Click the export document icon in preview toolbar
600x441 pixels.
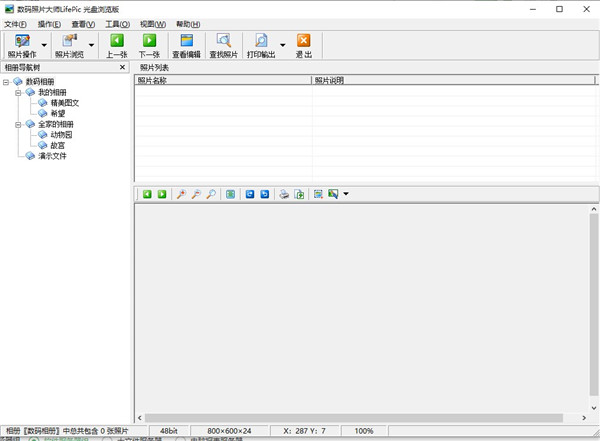tap(299, 194)
